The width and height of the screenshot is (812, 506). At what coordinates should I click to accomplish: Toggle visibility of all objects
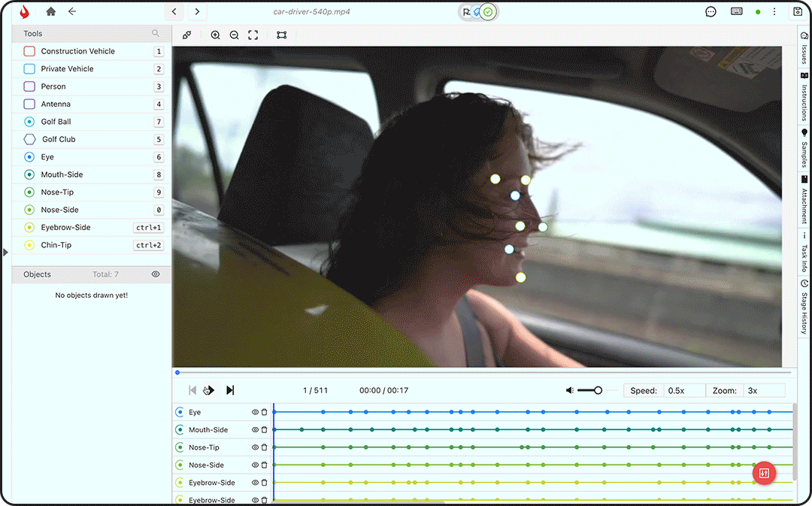(x=156, y=274)
